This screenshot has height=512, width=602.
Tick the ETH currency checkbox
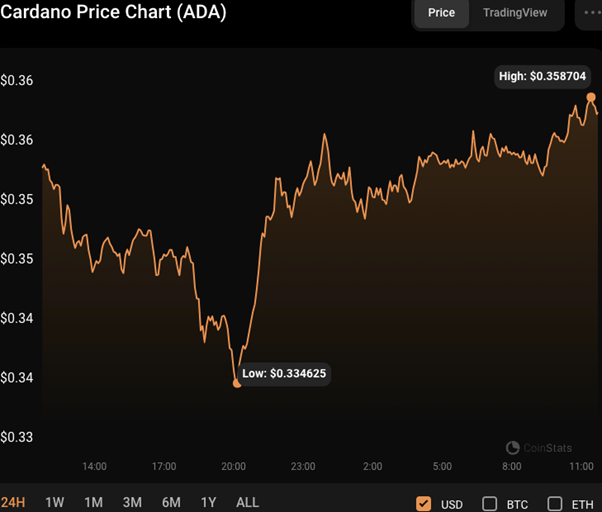555,503
